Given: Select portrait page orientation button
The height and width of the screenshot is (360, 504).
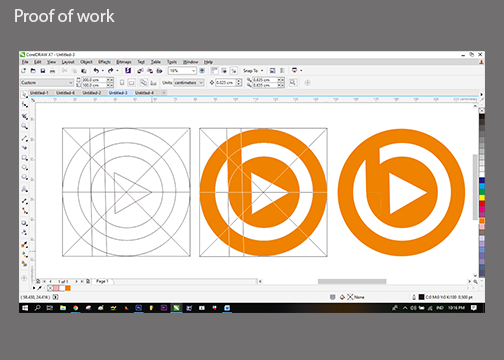Looking at the screenshot, I should pyautogui.click(x=122, y=83).
